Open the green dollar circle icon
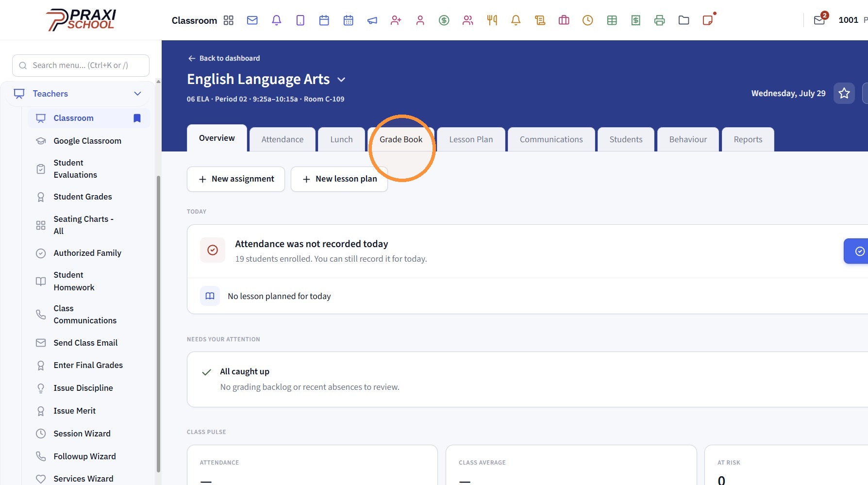This screenshot has height=485, width=868. (444, 20)
